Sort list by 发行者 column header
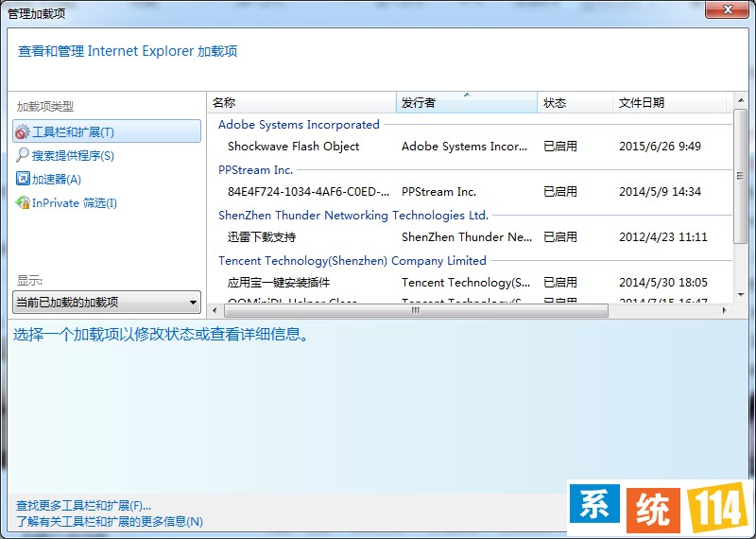This screenshot has width=756, height=539. tap(466, 103)
